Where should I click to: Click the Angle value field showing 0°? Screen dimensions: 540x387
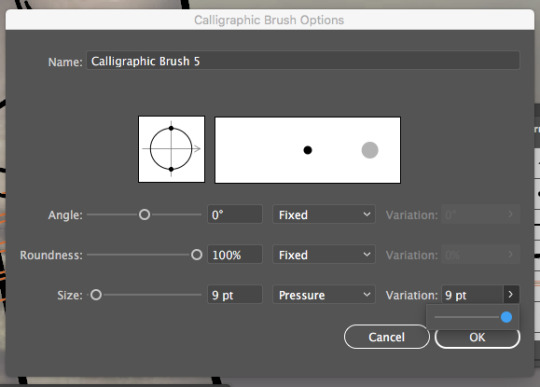[235, 215]
